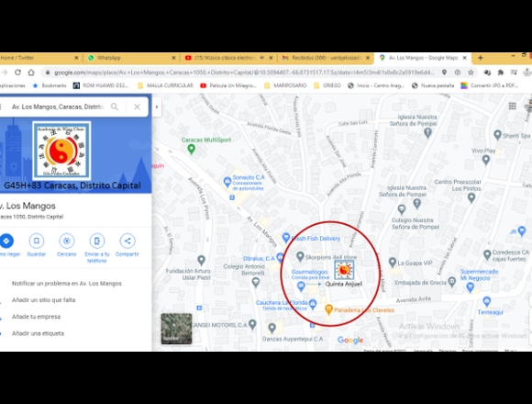This screenshot has width=532, height=404.
Task: Open Google apps grid icon
Action: point(513,107)
